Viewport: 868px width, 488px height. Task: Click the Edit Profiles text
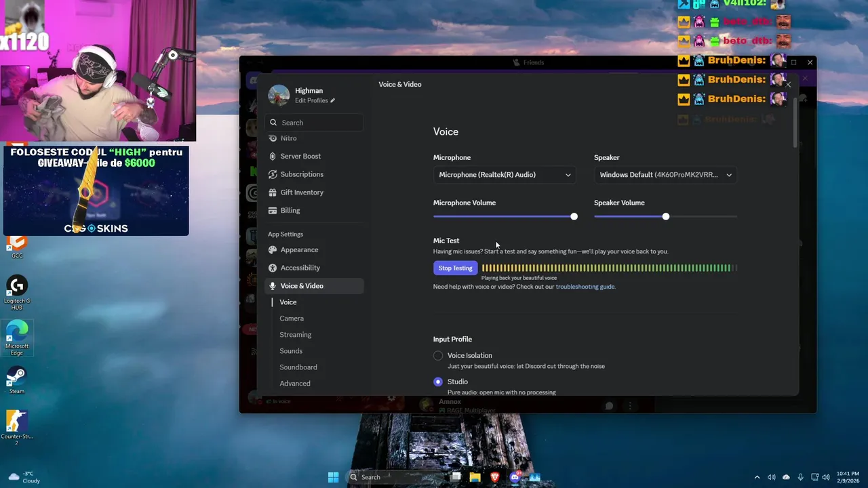311,100
